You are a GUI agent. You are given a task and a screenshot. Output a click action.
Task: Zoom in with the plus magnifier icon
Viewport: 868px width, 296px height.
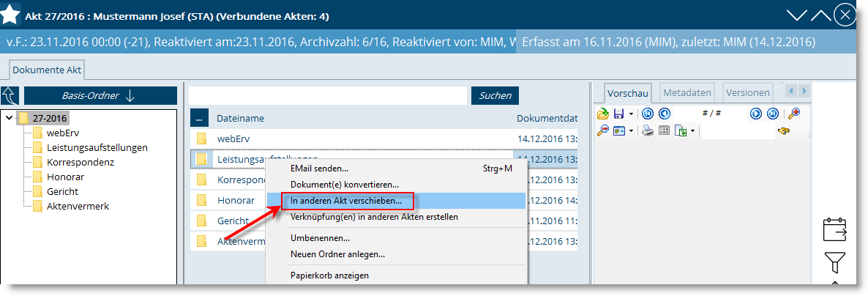click(x=794, y=114)
